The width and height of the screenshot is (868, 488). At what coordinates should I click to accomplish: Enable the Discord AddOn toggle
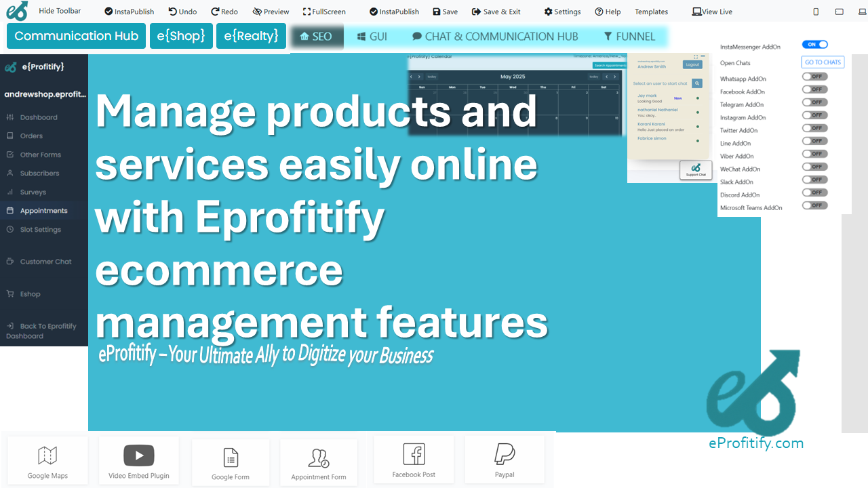814,192
